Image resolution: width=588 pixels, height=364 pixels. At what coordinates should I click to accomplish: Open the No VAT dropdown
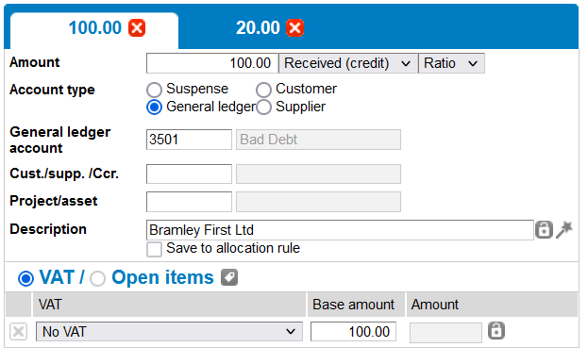pos(169,332)
